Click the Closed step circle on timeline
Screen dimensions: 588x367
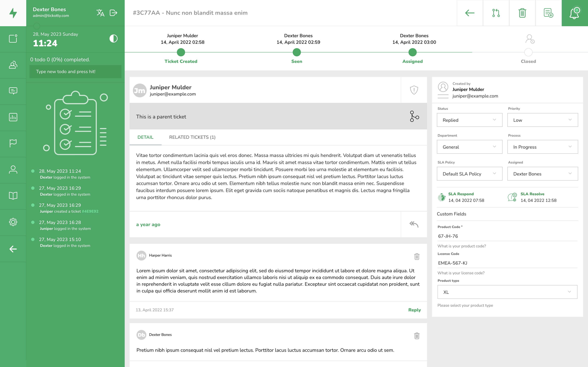[528, 52]
